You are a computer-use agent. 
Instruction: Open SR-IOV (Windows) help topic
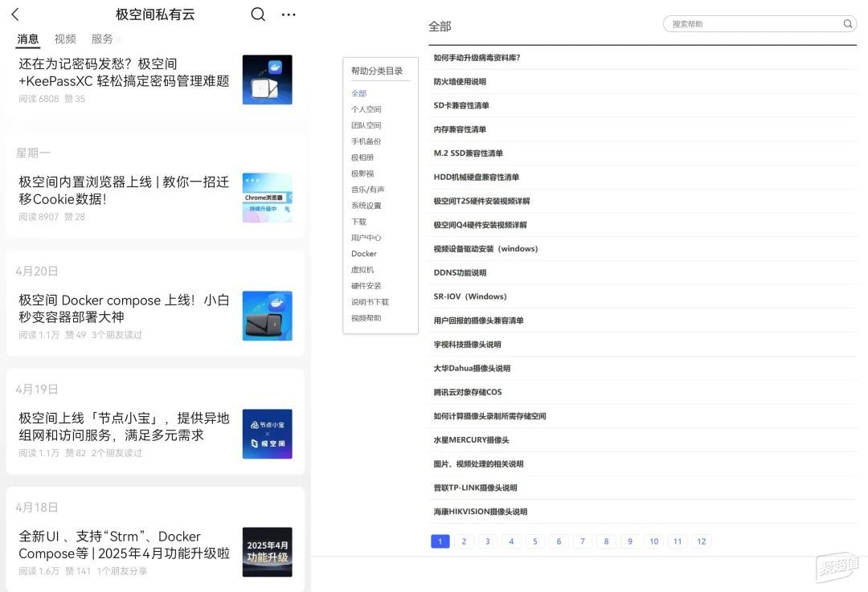tap(470, 296)
